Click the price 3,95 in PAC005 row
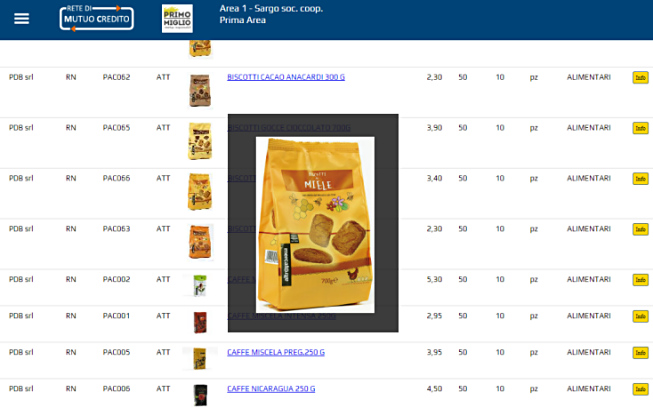Viewport: 653px width, 408px height. (x=434, y=352)
